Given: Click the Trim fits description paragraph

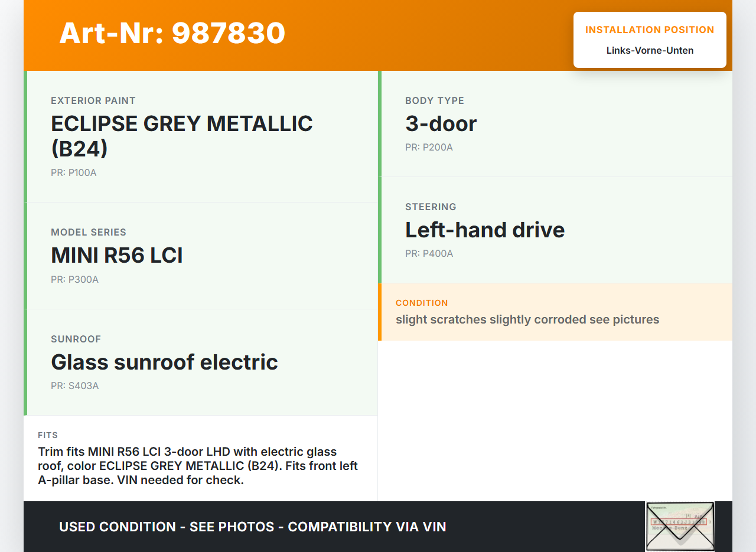Looking at the screenshot, I should (x=198, y=466).
